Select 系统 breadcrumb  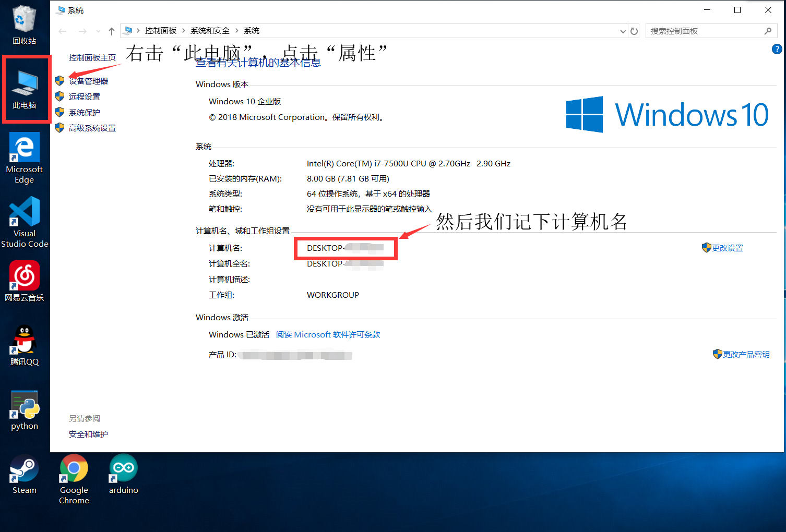[x=252, y=31]
